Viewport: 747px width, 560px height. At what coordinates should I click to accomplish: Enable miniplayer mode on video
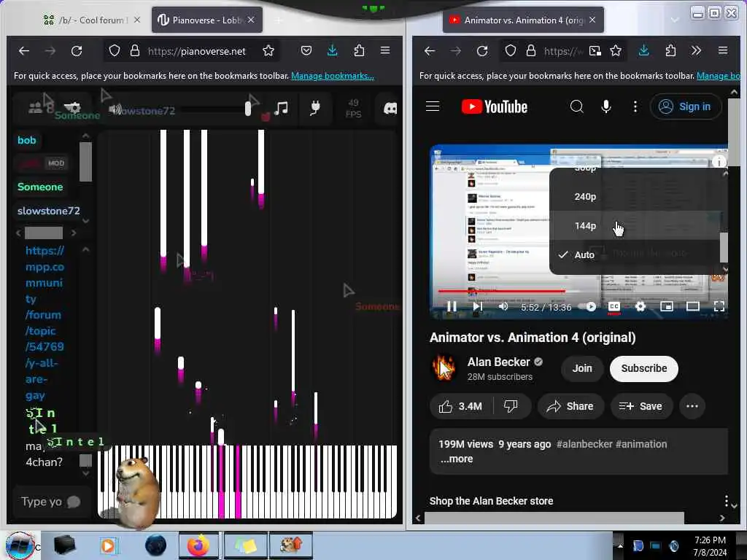(x=667, y=307)
